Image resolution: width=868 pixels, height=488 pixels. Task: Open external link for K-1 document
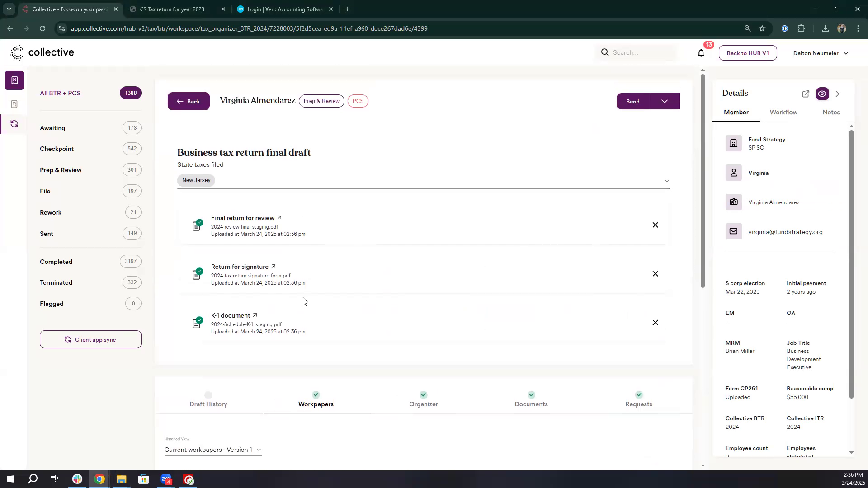point(255,315)
